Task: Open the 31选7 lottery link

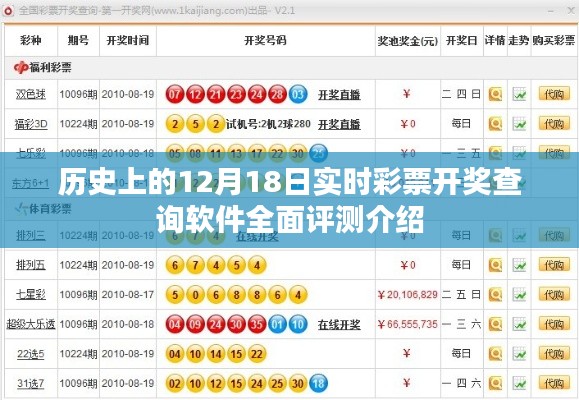Action: (31, 383)
